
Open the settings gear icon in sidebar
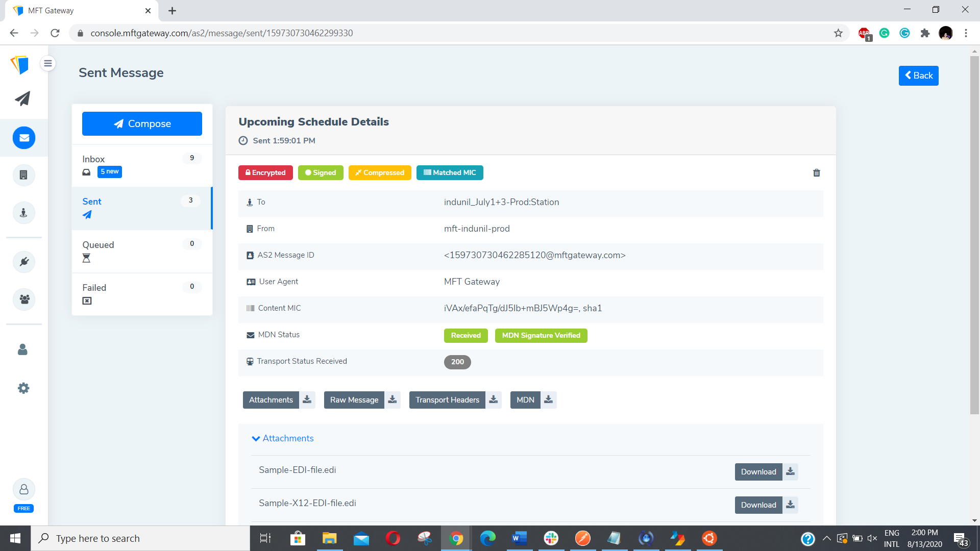(x=23, y=388)
